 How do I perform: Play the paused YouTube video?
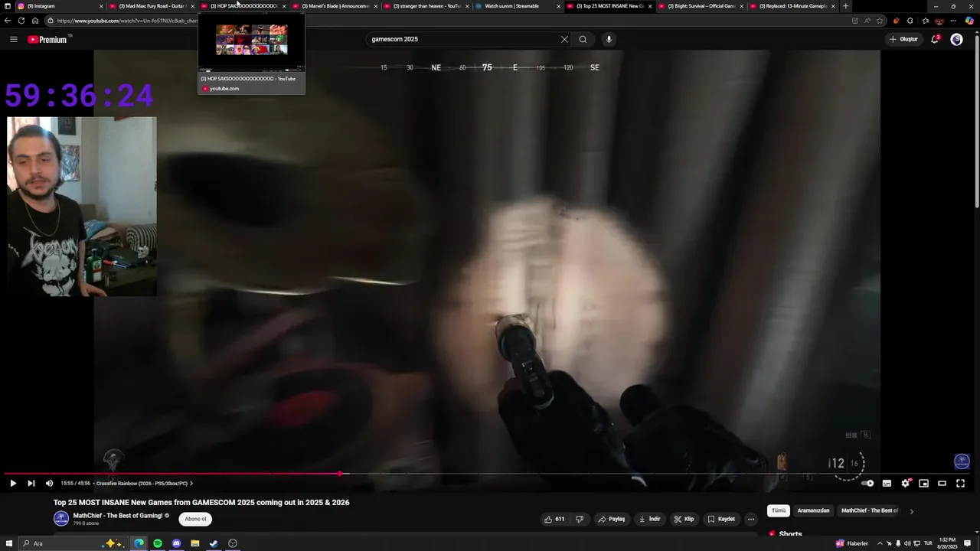tap(12, 483)
